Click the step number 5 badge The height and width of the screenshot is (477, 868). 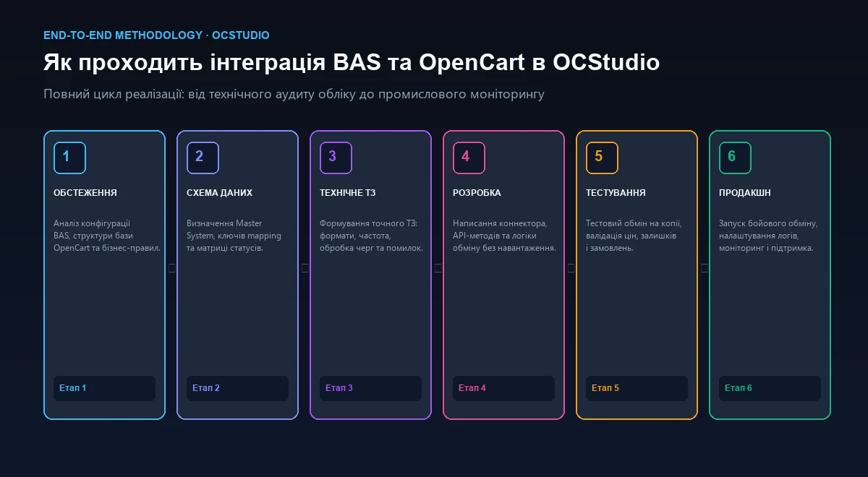(x=602, y=158)
